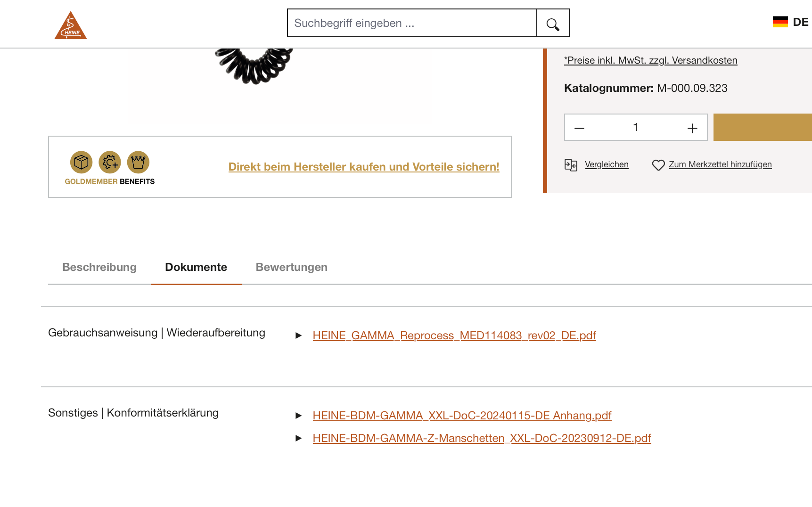
Task: Decrease quantity with the minus button
Action: pos(579,128)
